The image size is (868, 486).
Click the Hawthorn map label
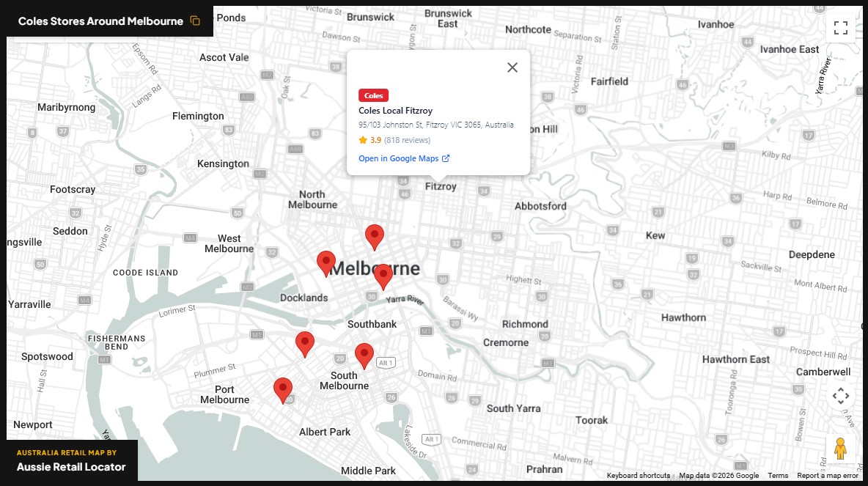coord(684,317)
